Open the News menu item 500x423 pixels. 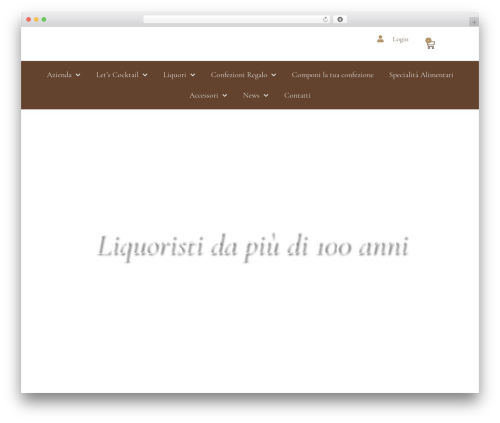(251, 95)
